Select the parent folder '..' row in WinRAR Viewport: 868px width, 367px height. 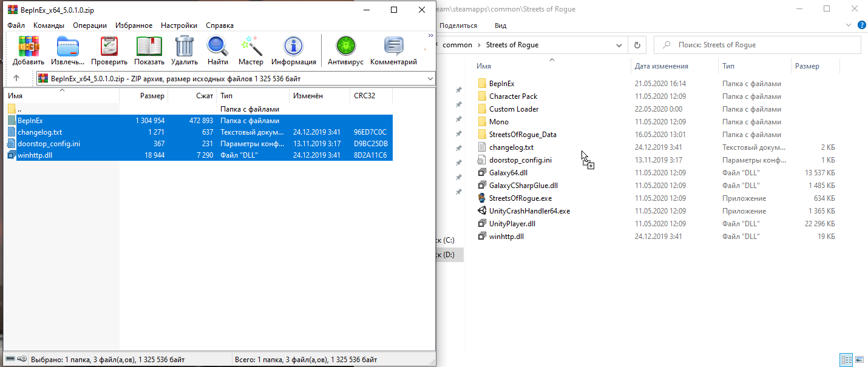tap(199, 110)
